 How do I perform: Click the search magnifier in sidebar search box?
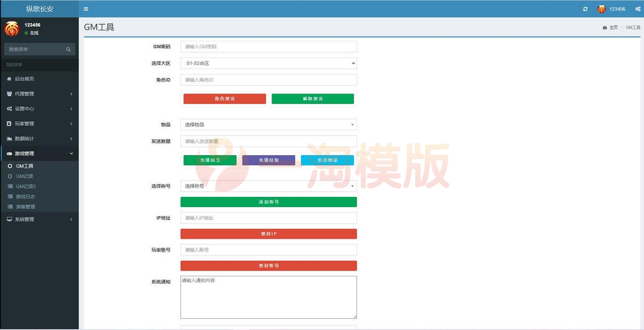pyautogui.click(x=68, y=48)
